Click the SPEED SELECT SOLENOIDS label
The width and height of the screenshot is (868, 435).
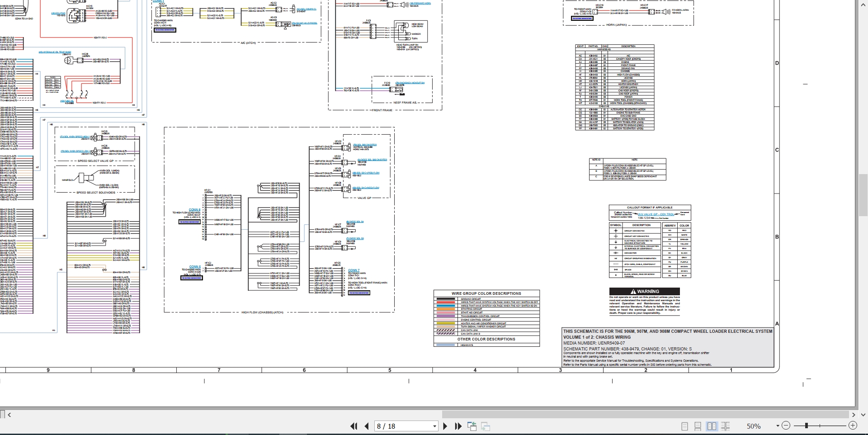tap(96, 193)
